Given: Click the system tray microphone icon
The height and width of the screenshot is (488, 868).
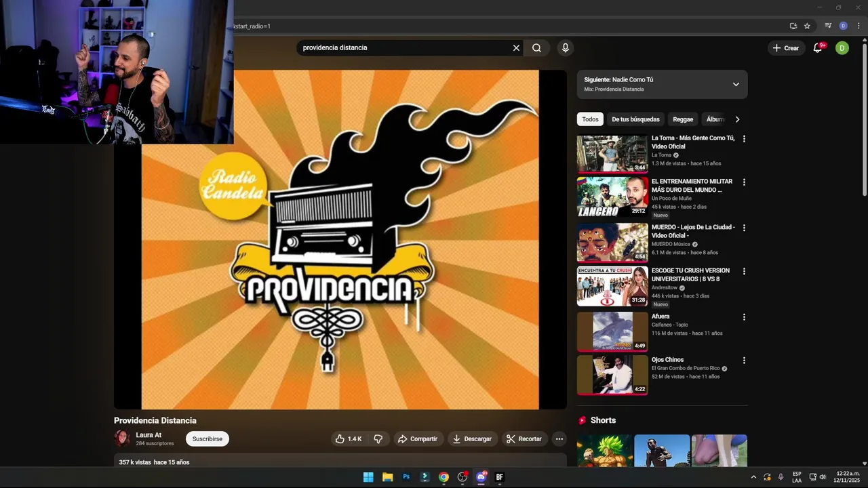Looking at the screenshot, I should 781,477.
